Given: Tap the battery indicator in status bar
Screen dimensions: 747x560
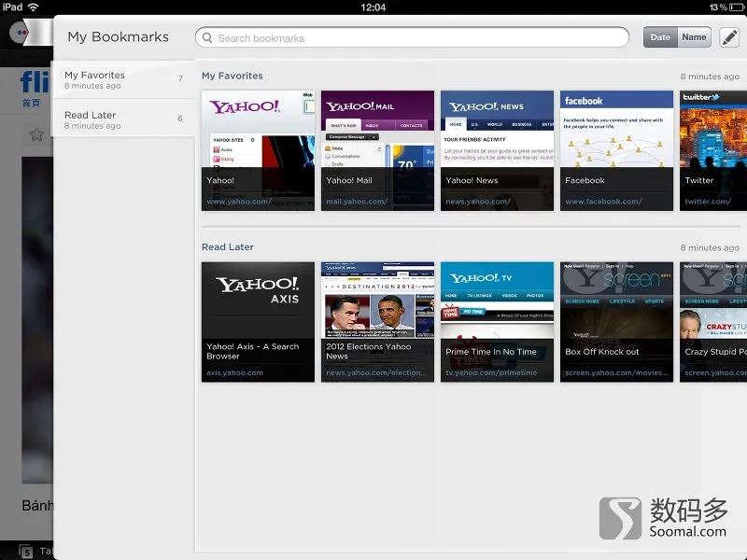Looking at the screenshot, I should click(737, 7).
